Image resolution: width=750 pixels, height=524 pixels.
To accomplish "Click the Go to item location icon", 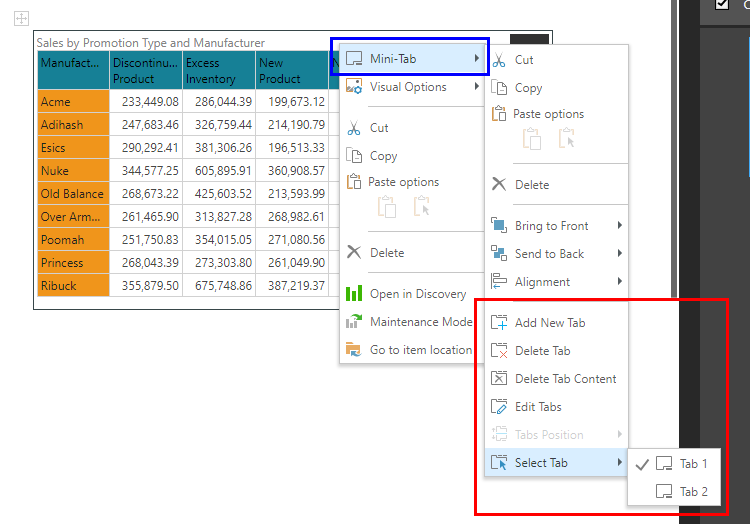I will click(x=353, y=350).
